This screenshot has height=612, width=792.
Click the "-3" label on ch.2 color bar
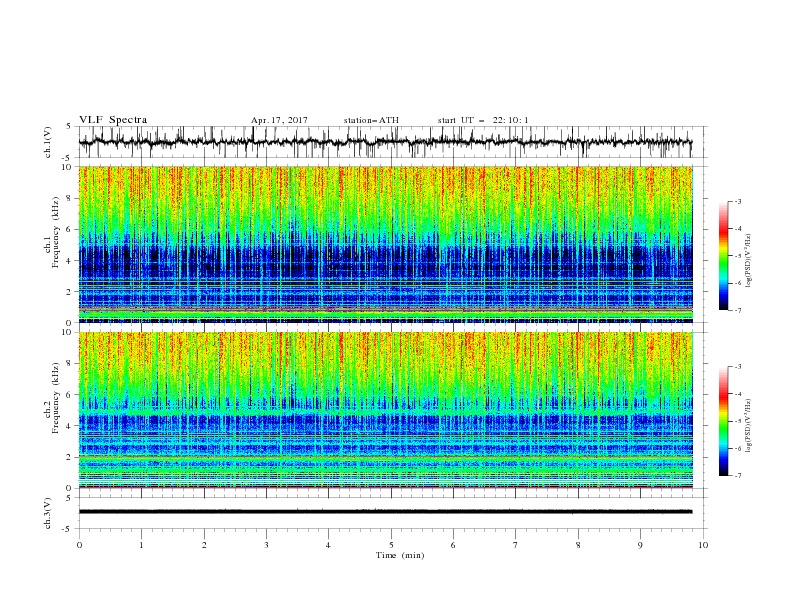pyautogui.click(x=737, y=367)
